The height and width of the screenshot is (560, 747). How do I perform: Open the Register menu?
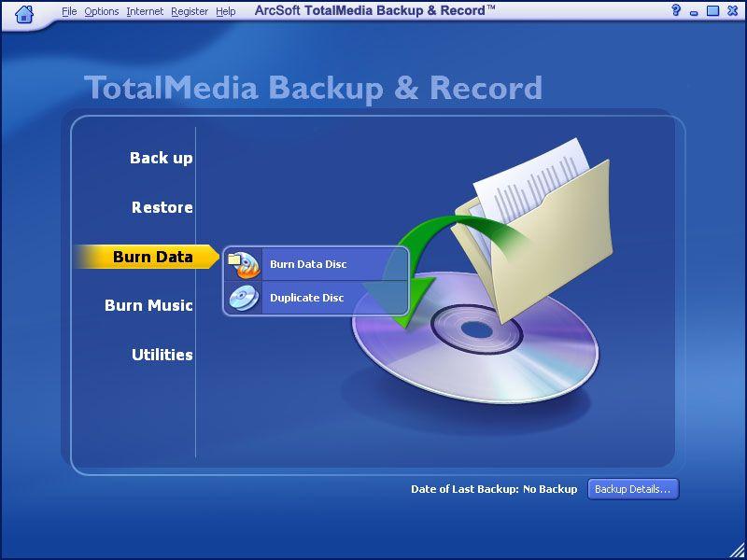(x=190, y=11)
